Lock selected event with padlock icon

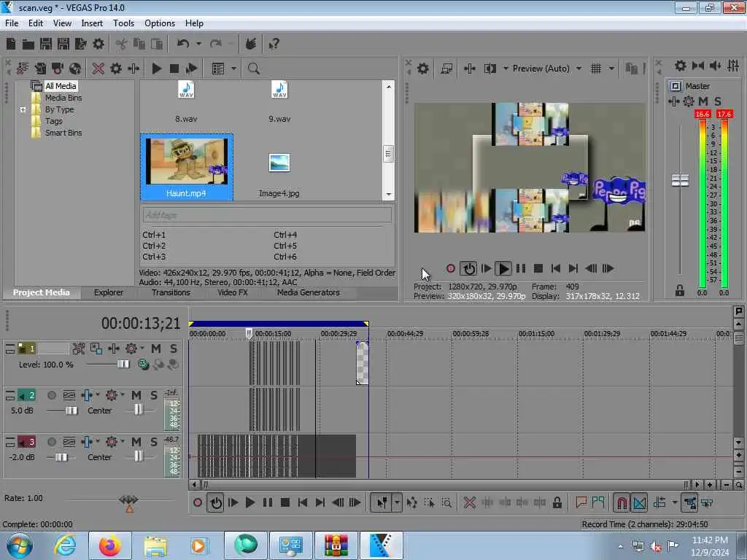pos(557,502)
